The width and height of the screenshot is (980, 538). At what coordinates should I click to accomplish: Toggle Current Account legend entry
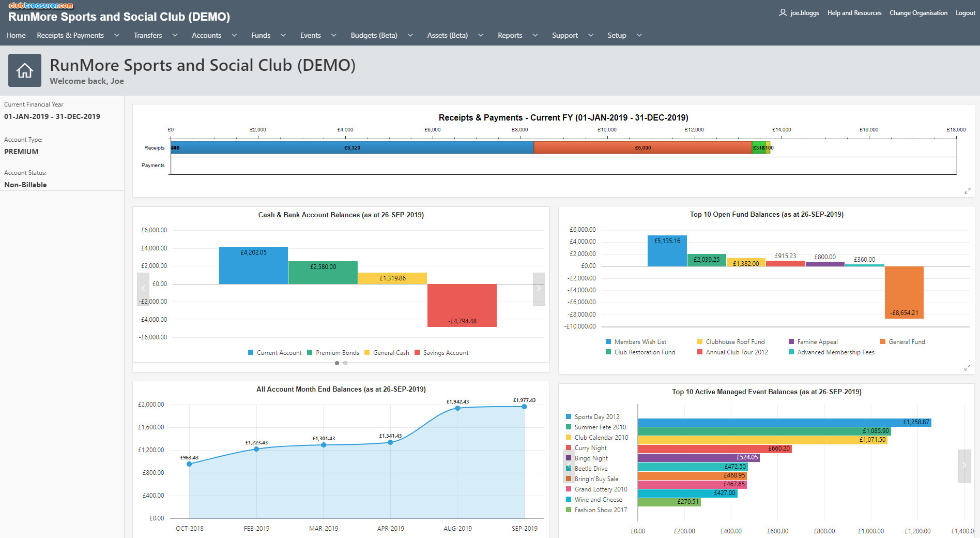[x=275, y=353]
